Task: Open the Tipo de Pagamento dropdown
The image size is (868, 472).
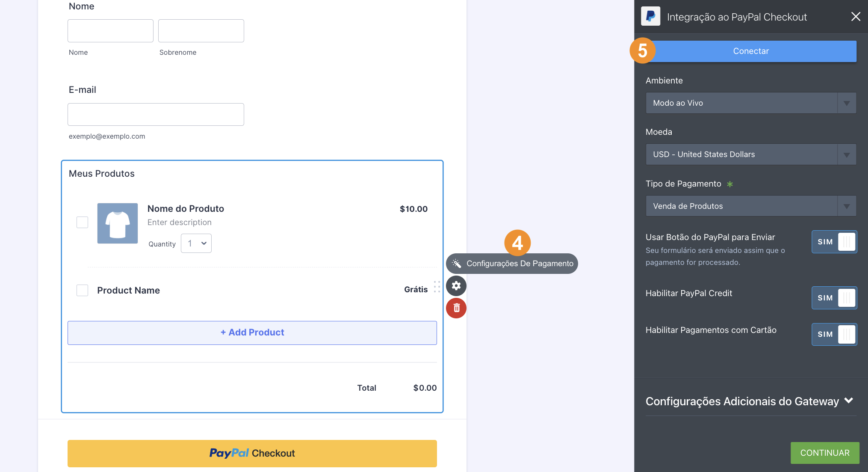Action: tap(751, 206)
